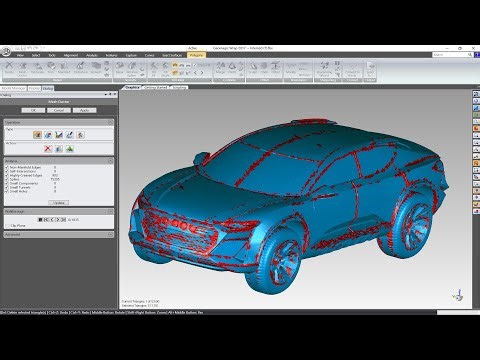Click the axis orientation indicator in the viewport

click(458, 295)
